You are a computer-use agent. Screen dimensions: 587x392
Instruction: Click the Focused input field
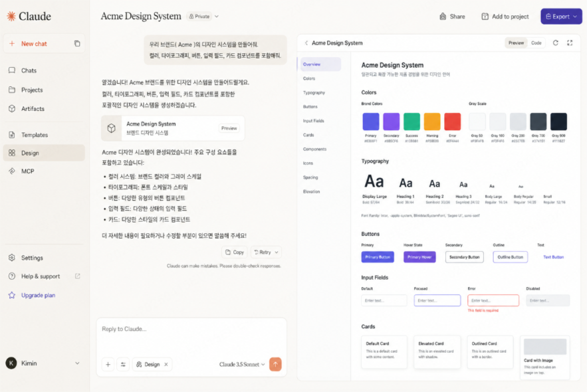(x=437, y=300)
